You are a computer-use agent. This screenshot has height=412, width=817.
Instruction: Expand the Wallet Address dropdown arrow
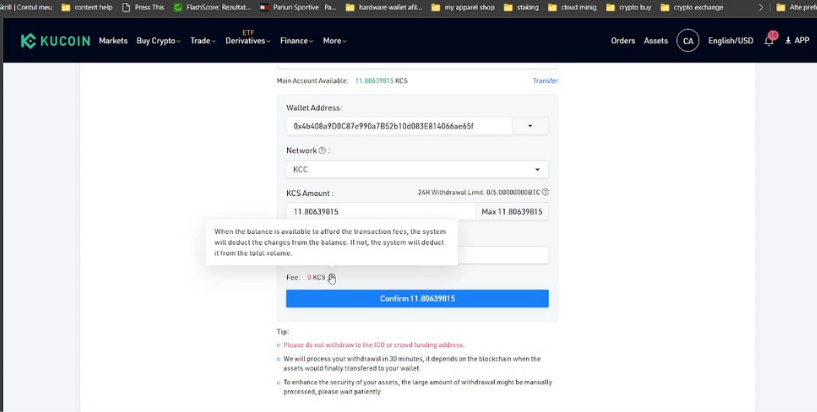pos(530,126)
